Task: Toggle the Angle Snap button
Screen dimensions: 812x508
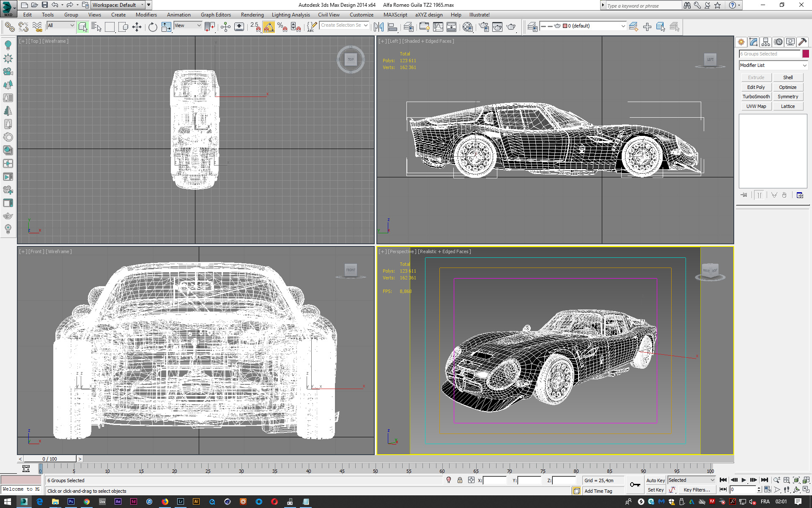Action: click(269, 27)
